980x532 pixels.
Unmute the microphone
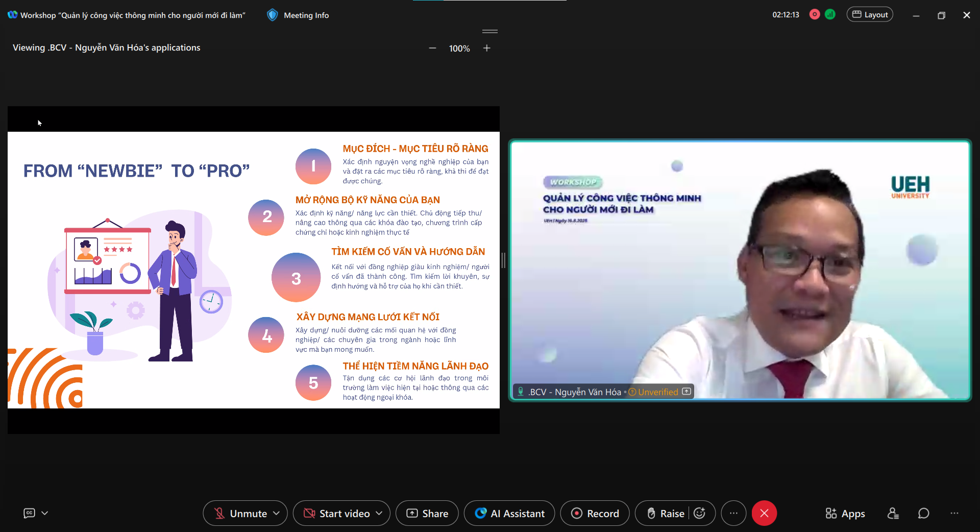[240, 514]
